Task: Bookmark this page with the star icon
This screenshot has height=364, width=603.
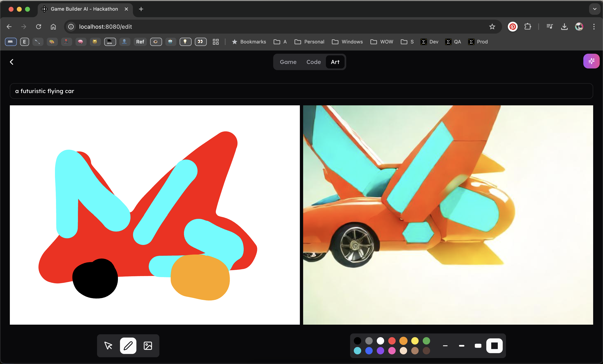Action: pos(492,27)
